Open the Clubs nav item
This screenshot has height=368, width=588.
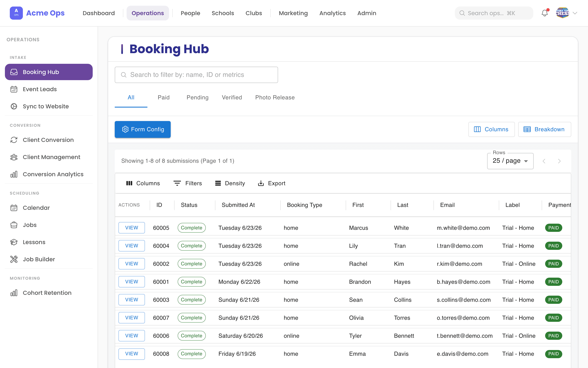click(254, 13)
